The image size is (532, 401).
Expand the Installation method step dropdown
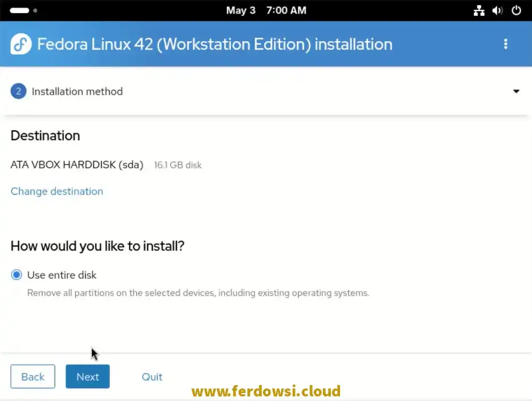pyautogui.click(x=516, y=91)
